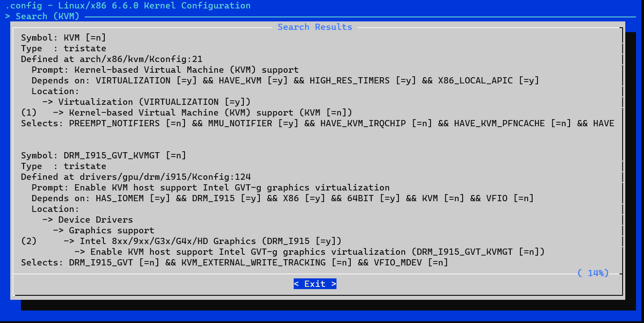Click the 14% scroll position indicator
The width and height of the screenshot is (644, 323).
pyautogui.click(x=593, y=273)
